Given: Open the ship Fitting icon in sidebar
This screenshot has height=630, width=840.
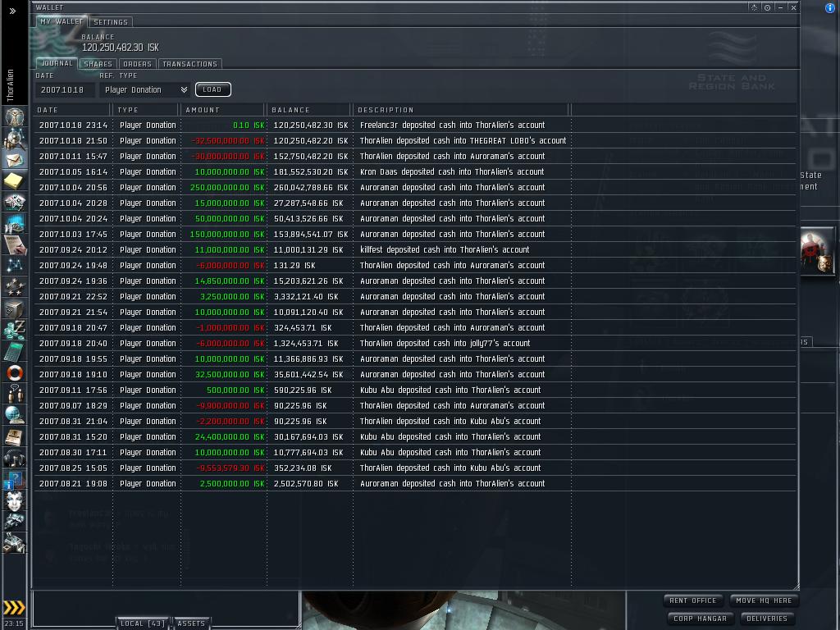Looking at the screenshot, I should coord(15,202).
